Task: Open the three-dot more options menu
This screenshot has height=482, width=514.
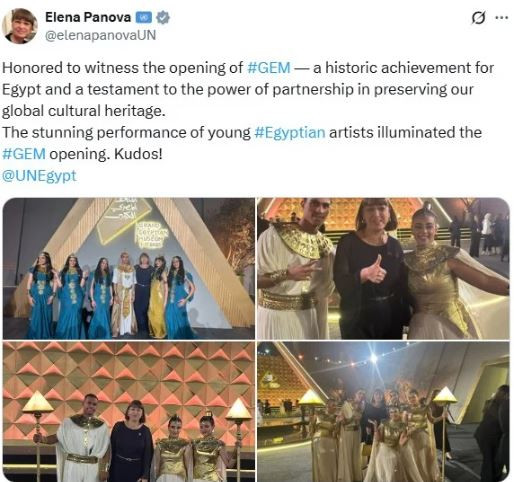Action: point(502,18)
